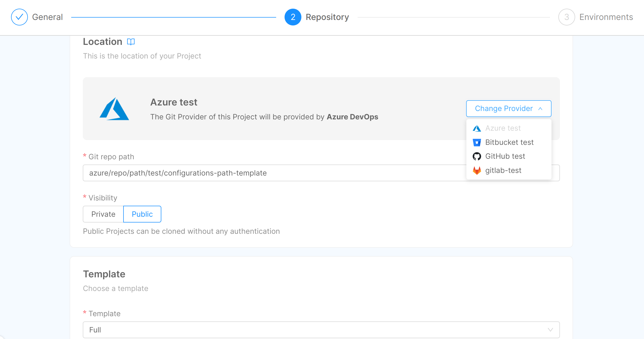Choose GitHub test provider

(505, 156)
